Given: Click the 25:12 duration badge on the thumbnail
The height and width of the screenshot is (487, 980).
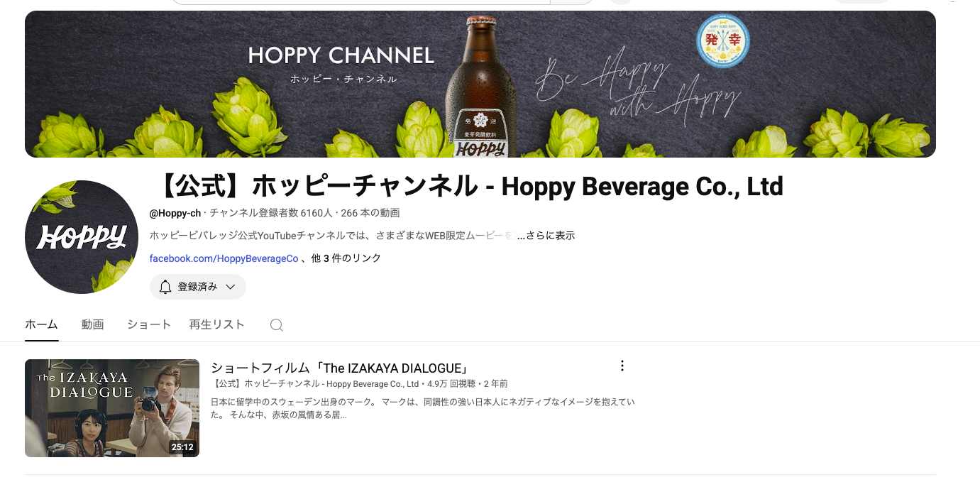Looking at the screenshot, I should (182, 447).
